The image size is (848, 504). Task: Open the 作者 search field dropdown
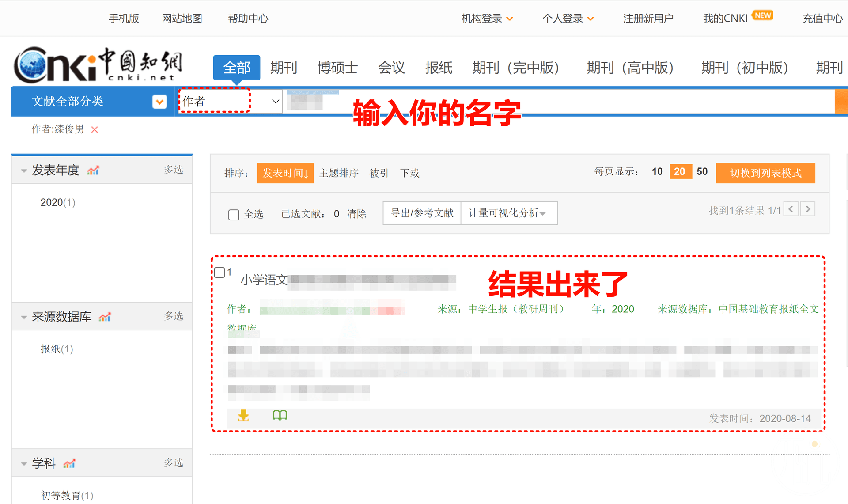point(230,101)
